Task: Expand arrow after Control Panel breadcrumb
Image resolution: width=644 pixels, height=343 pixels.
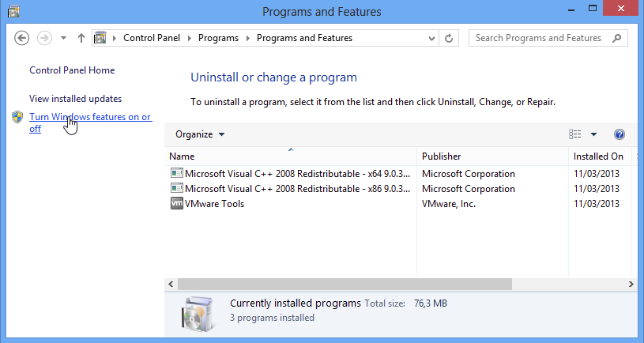Action: 190,38
